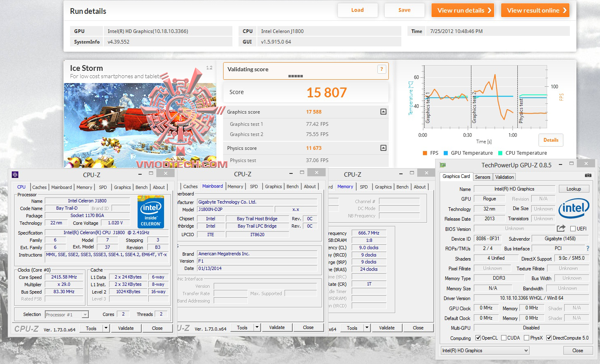Image resolution: width=600 pixels, height=364 pixels.
Task: Select the Graphics Card tab in GPU-Z
Action: [x=456, y=176]
